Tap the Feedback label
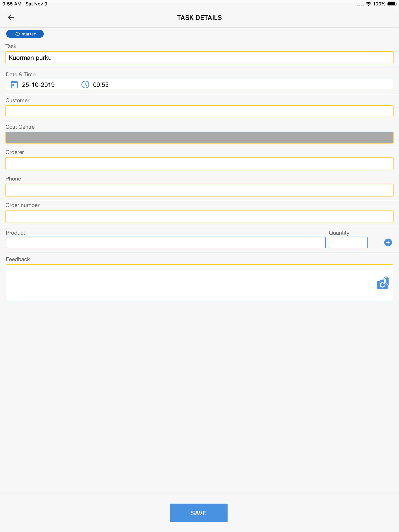Viewport: 399px width, 532px height. 18,259
